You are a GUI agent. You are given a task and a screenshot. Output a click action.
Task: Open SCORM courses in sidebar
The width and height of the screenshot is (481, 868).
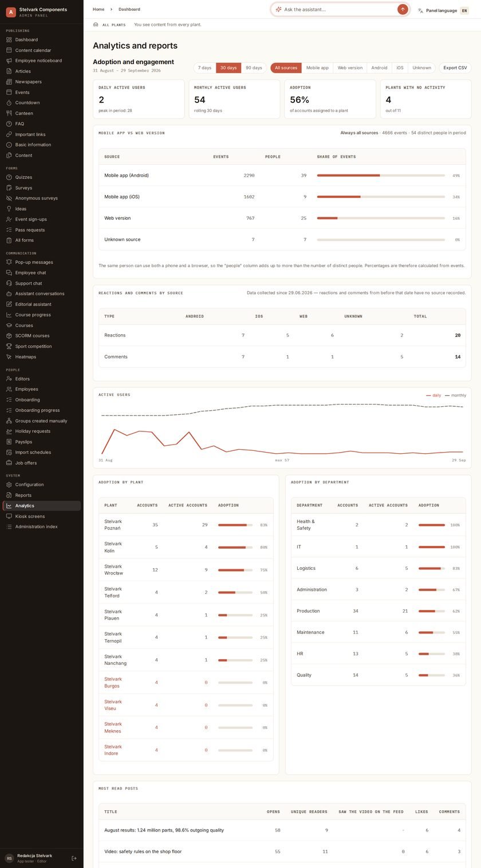[x=42, y=336]
